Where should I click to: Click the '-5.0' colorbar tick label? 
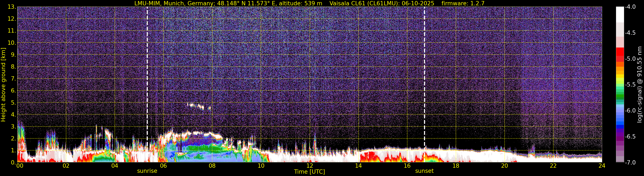click(x=630, y=59)
